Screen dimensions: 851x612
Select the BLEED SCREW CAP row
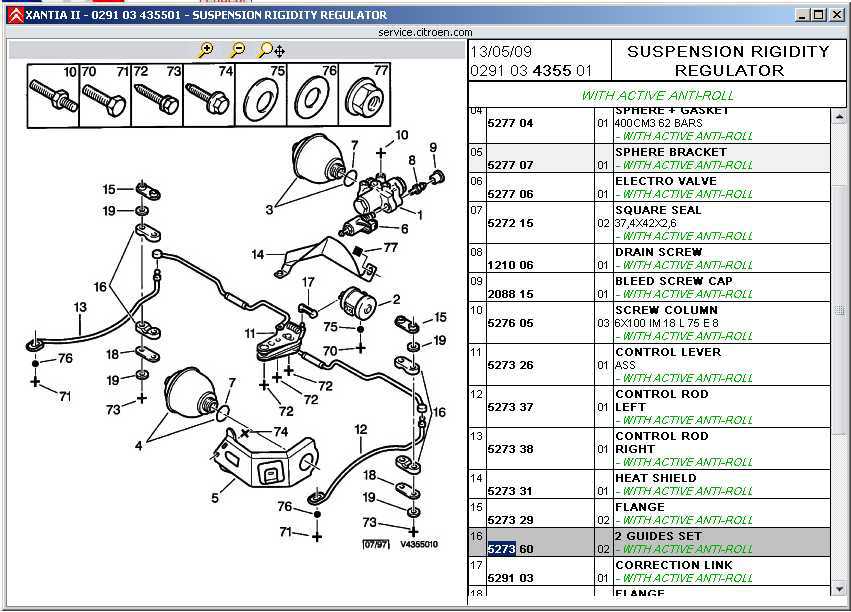point(650,288)
